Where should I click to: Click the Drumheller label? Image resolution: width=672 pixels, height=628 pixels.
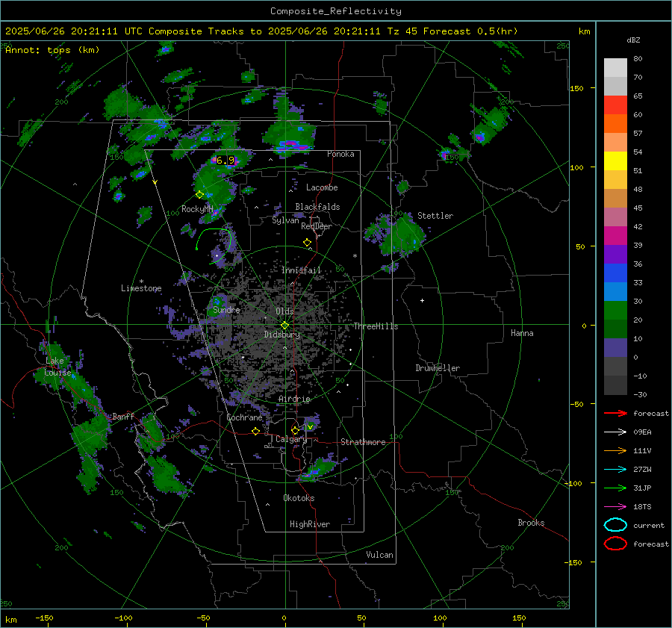438,368
